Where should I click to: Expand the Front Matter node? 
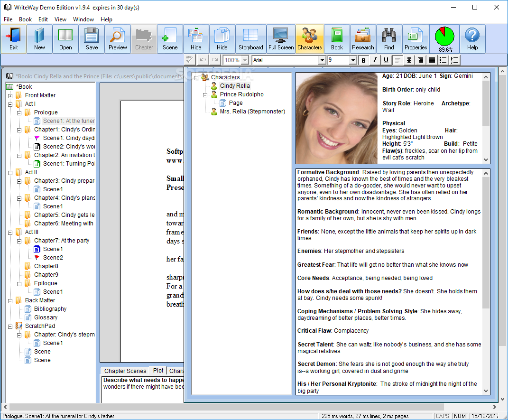tap(10, 95)
